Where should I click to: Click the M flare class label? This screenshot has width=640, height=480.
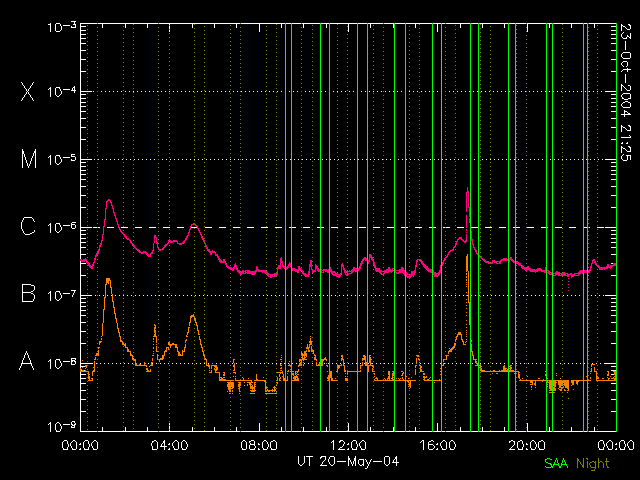click(x=29, y=159)
